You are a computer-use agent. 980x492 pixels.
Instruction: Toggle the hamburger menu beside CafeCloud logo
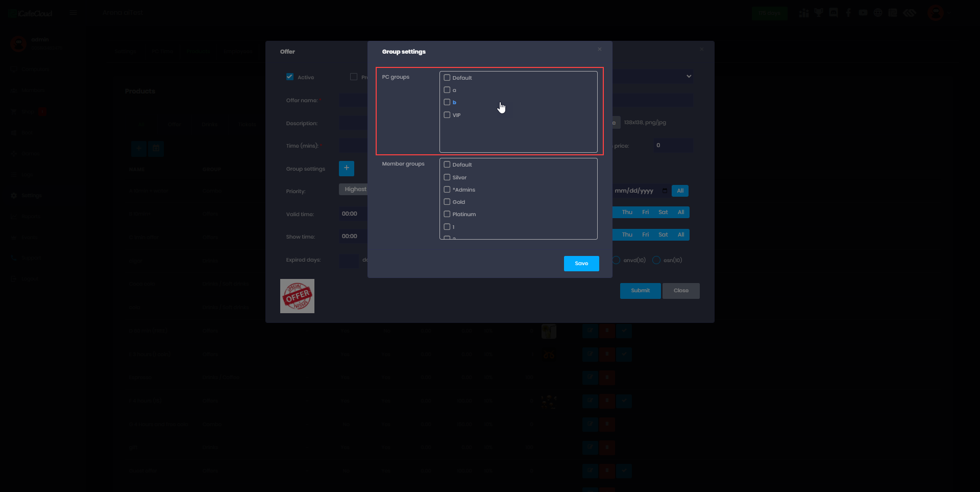pos(73,13)
